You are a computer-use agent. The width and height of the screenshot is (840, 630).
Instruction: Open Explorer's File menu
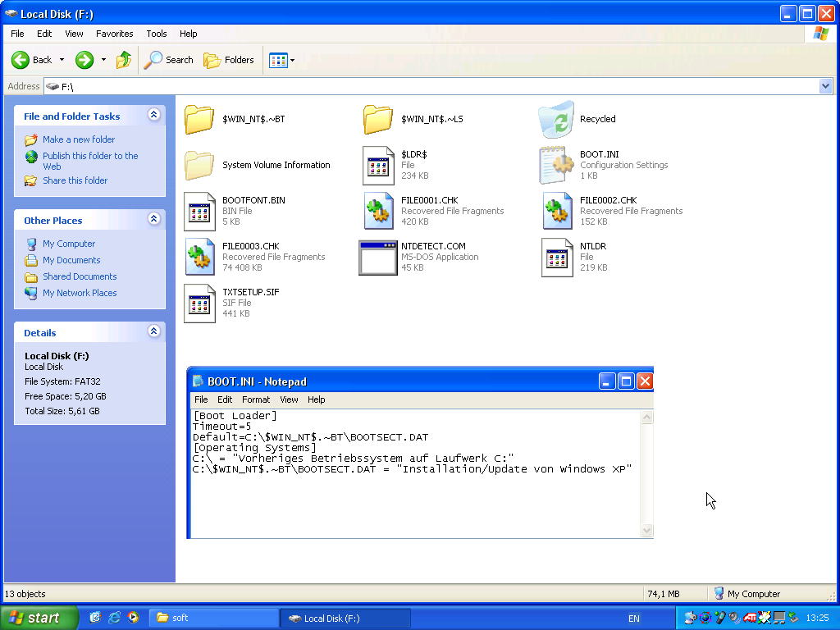17,34
